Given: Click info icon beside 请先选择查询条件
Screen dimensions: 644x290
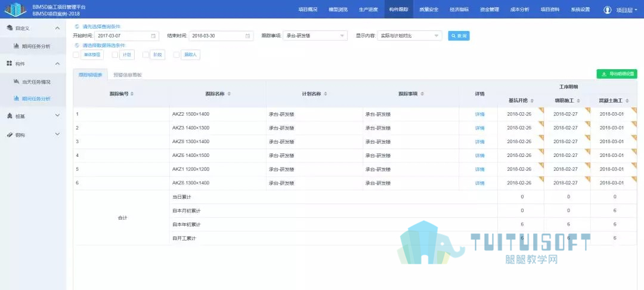Looking at the screenshot, I should point(77,26).
